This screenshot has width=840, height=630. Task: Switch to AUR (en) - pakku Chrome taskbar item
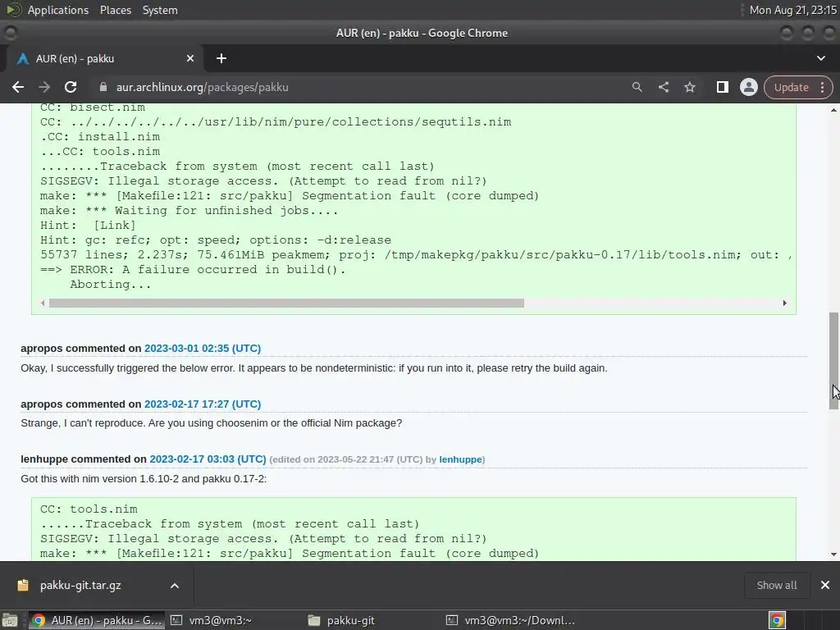(97, 620)
